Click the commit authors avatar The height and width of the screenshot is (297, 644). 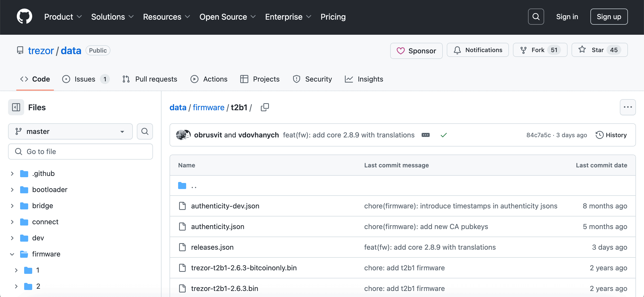(183, 135)
